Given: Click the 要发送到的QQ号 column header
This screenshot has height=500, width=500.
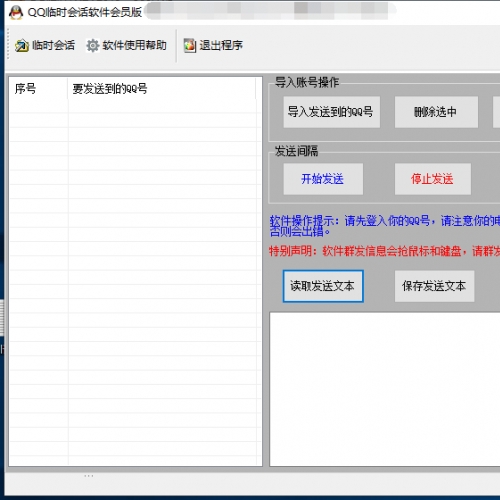Looking at the screenshot, I should click(x=162, y=89).
